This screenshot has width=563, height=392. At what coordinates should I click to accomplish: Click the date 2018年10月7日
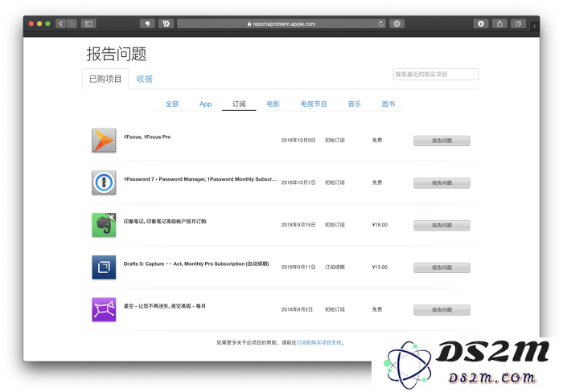coord(298,182)
